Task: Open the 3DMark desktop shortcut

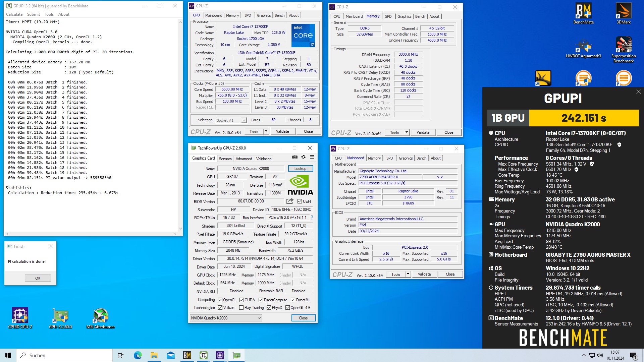Action: pyautogui.click(x=624, y=13)
